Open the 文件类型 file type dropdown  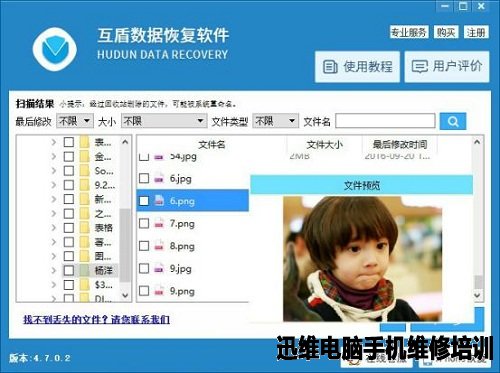(x=275, y=121)
